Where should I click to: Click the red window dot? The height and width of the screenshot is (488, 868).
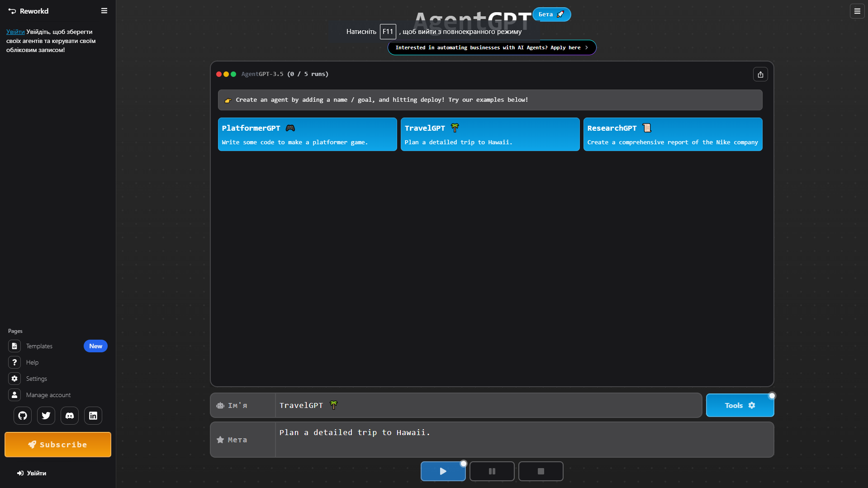pyautogui.click(x=219, y=74)
